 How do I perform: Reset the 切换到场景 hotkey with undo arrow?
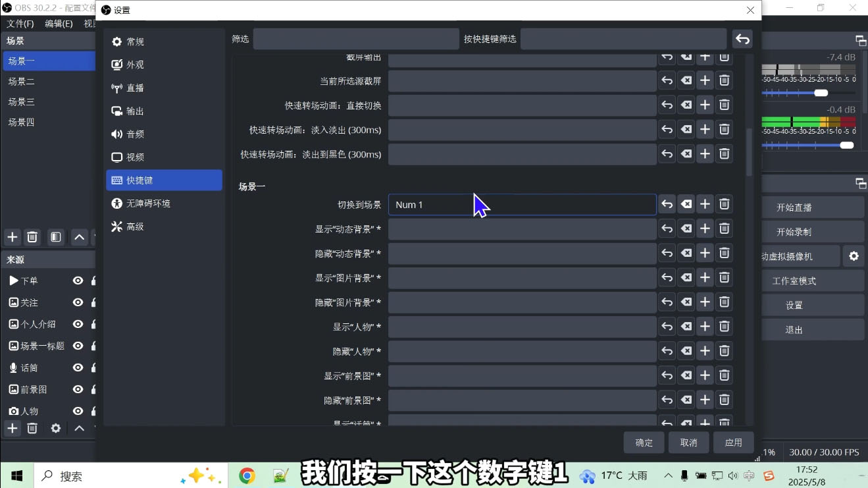coord(667,204)
